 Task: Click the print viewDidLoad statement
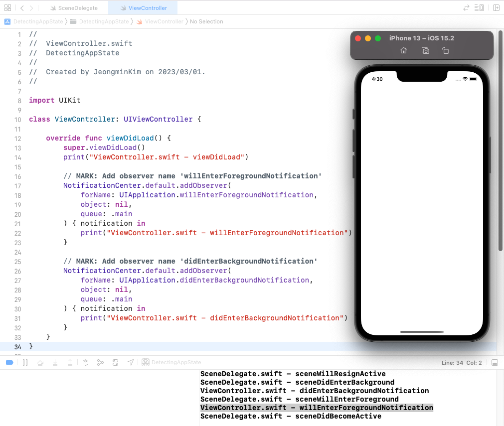point(156,157)
